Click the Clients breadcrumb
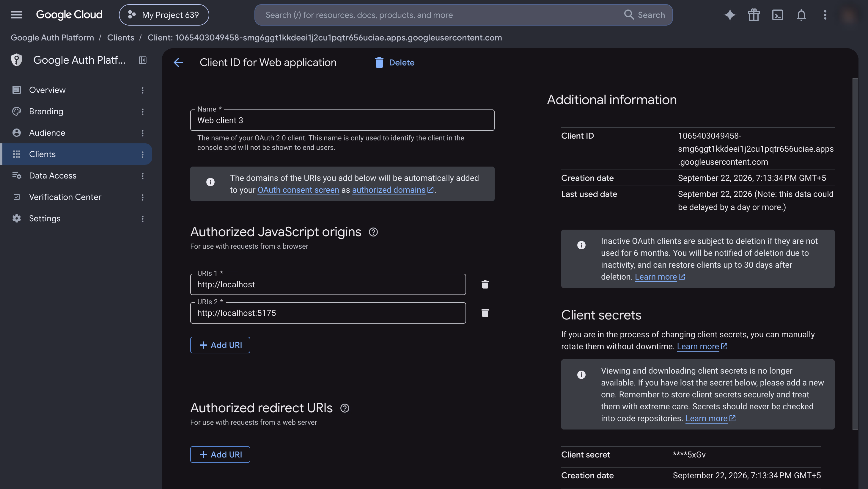 coord(121,37)
